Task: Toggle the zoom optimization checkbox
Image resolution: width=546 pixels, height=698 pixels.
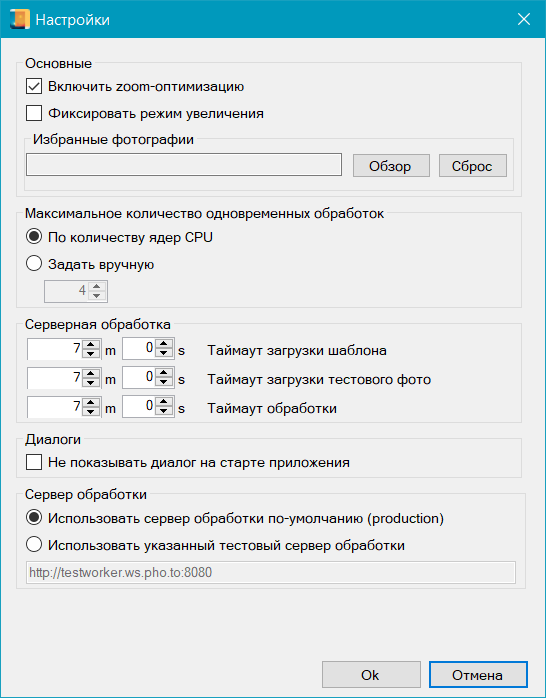Action: [34, 86]
